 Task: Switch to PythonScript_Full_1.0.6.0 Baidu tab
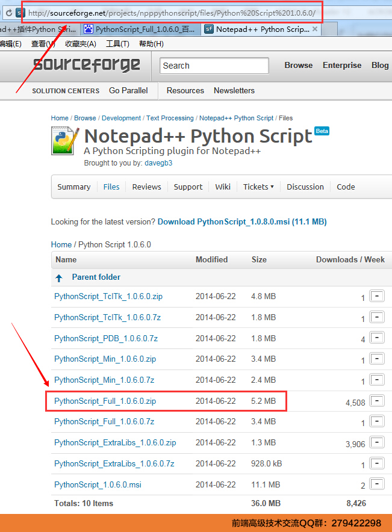(141, 29)
